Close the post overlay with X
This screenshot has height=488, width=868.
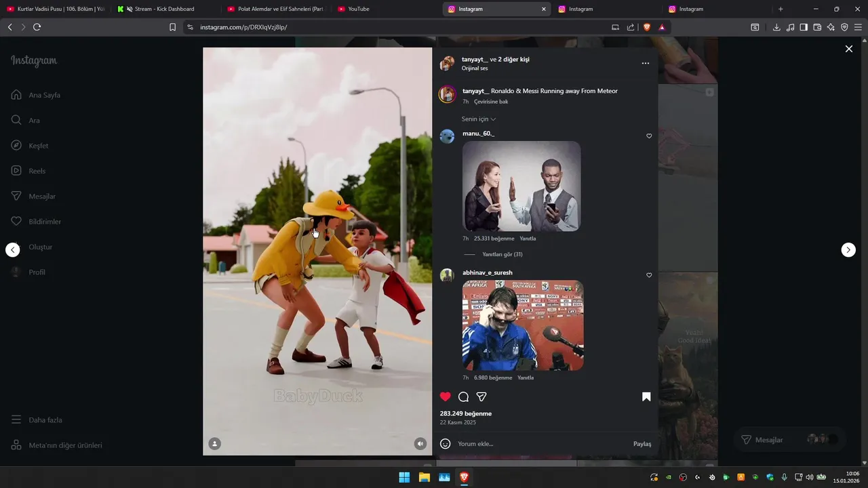point(848,49)
